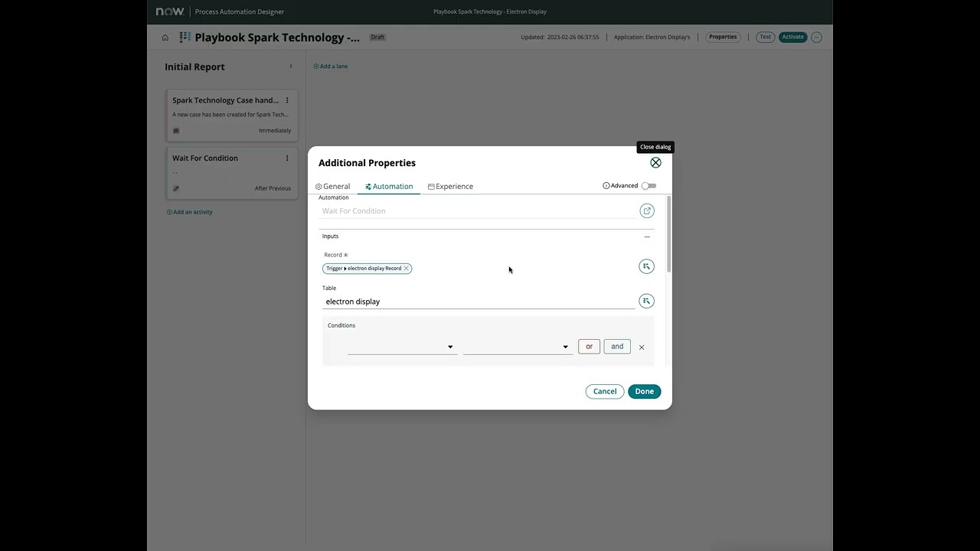Click the Advanced info icon
Screen dimensions: 980x551
click(606, 186)
